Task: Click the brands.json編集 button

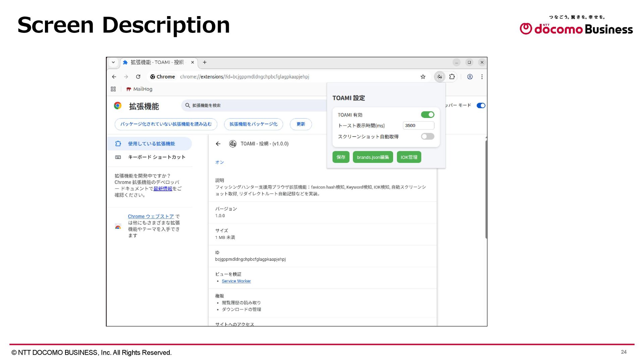Action: [x=373, y=157]
